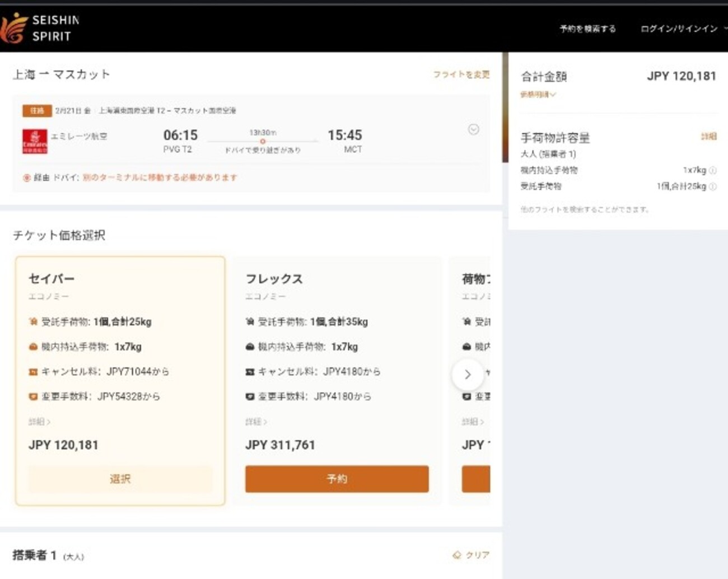Click the cancellation fee icon in フレックス card
This screenshot has width=728, height=579.
[x=249, y=371]
